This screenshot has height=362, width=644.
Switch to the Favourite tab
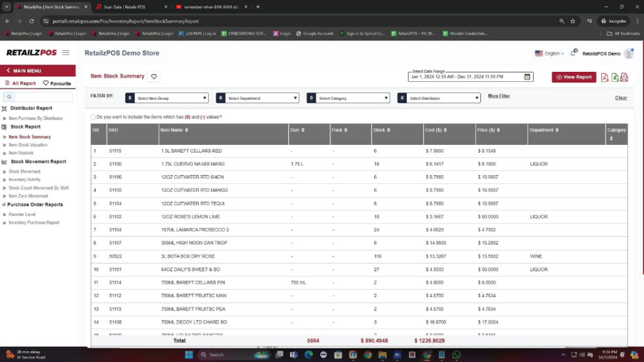point(57,83)
